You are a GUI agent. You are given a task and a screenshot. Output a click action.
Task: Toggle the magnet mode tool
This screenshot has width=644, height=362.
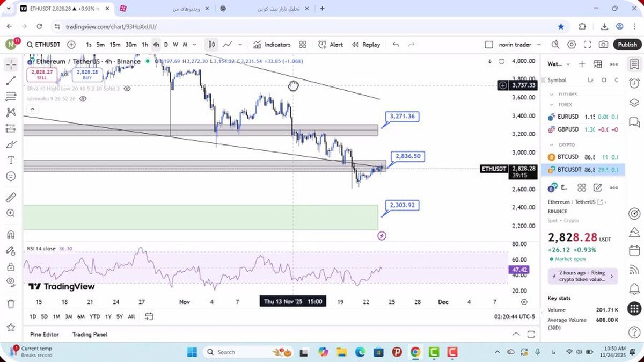tap(11, 235)
